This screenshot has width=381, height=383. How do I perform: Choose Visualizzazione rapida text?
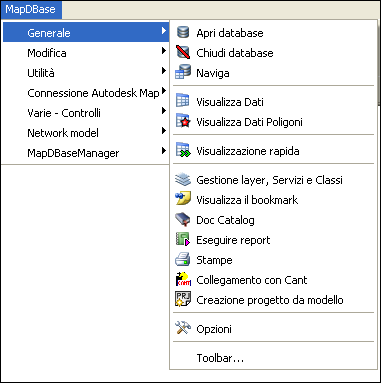248,151
